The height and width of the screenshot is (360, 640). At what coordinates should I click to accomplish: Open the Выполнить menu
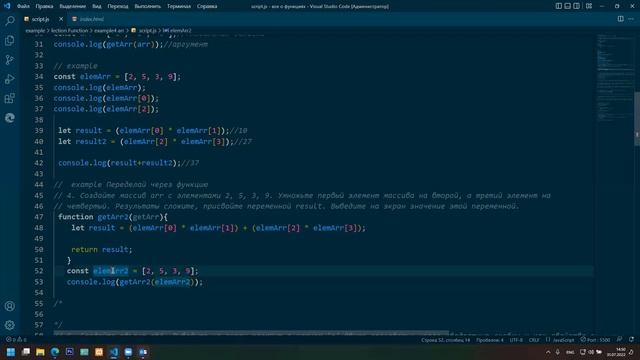point(147,6)
